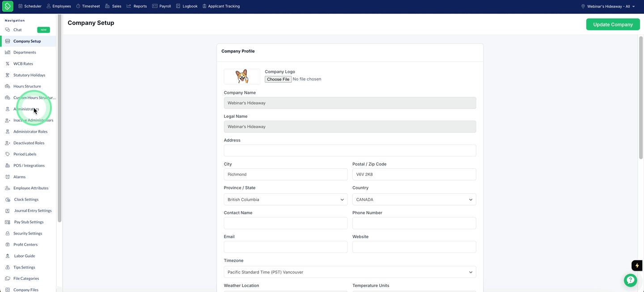
Task: Click the Statutory Holidays icon
Action: click(x=8, y=75)
